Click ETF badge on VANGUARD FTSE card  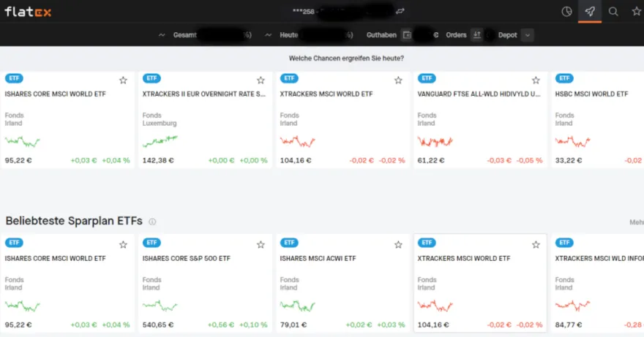[427, 78]
